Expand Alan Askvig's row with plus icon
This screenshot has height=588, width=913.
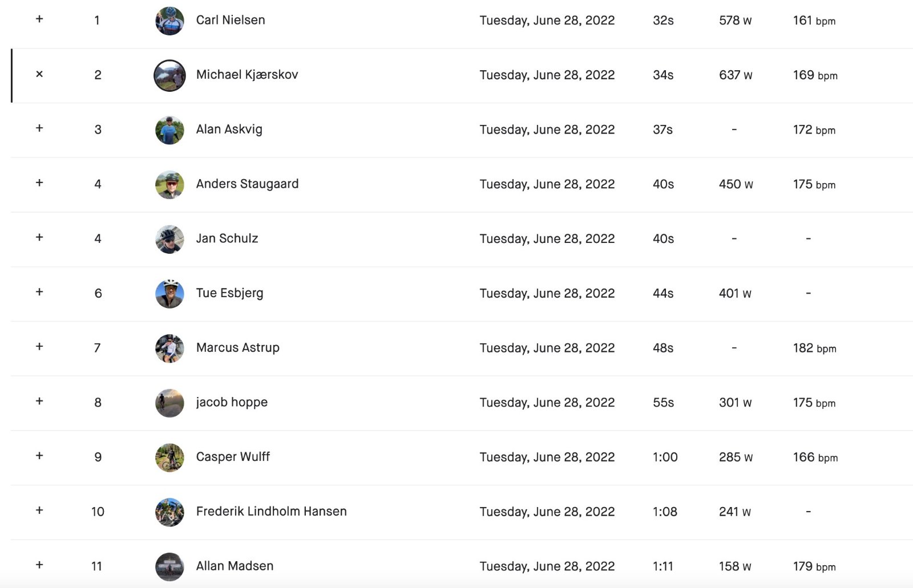tap(39, 128)
